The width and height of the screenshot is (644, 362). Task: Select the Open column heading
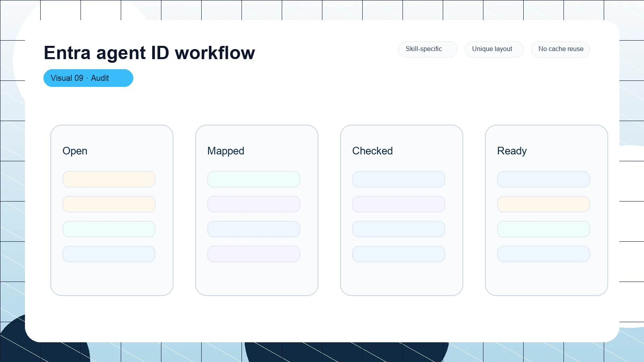click(x=75, y=151)
